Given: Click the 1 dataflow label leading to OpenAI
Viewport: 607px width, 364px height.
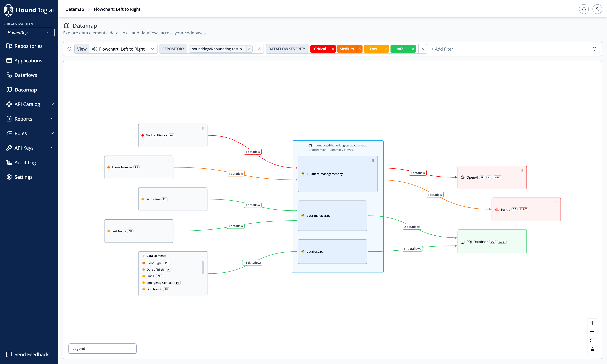Looking at the screenshot, I should [418, 173].
